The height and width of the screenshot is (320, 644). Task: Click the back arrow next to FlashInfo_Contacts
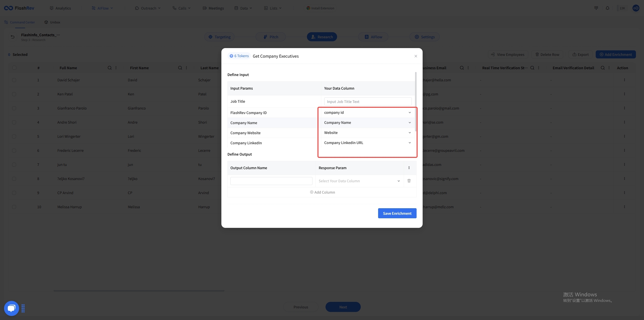[13, 37]
